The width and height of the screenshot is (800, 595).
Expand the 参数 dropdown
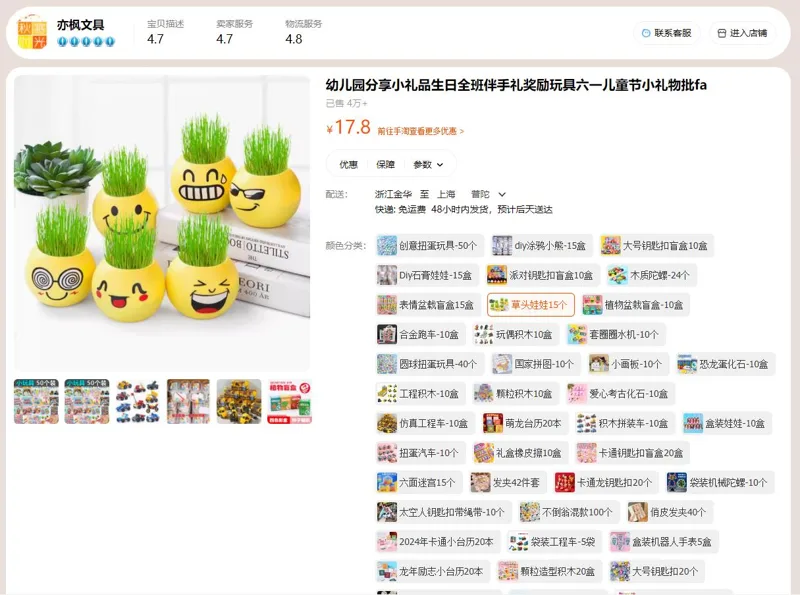pyautogui.click(x=428, y=164)
